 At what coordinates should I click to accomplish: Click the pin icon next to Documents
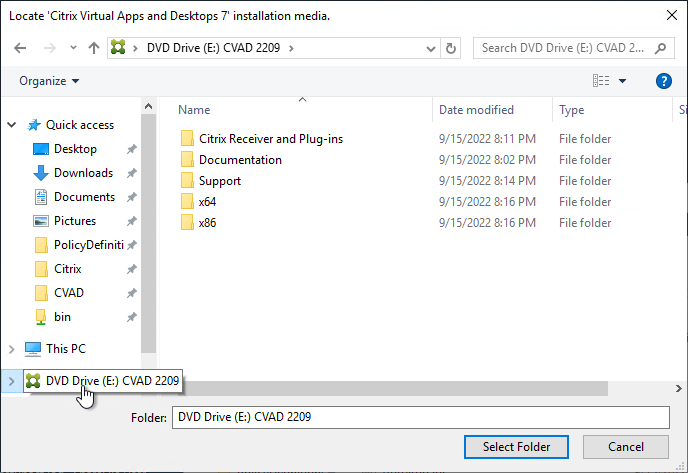[x=132, y=197]
